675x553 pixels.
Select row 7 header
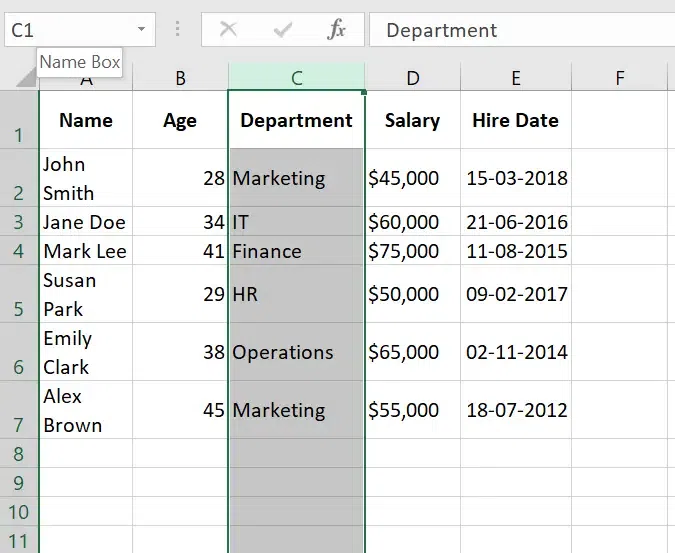coord(19,410)
